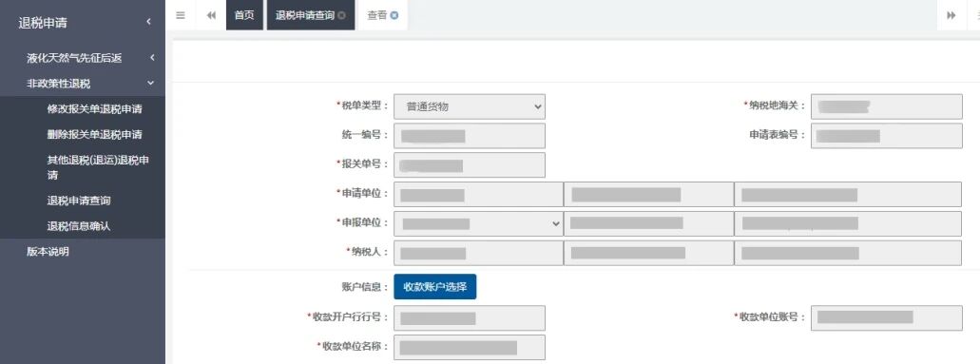The width and height of the screenshot is (980, 364).
Task: Click the last 申请单位 field
Action: (848, 195)
